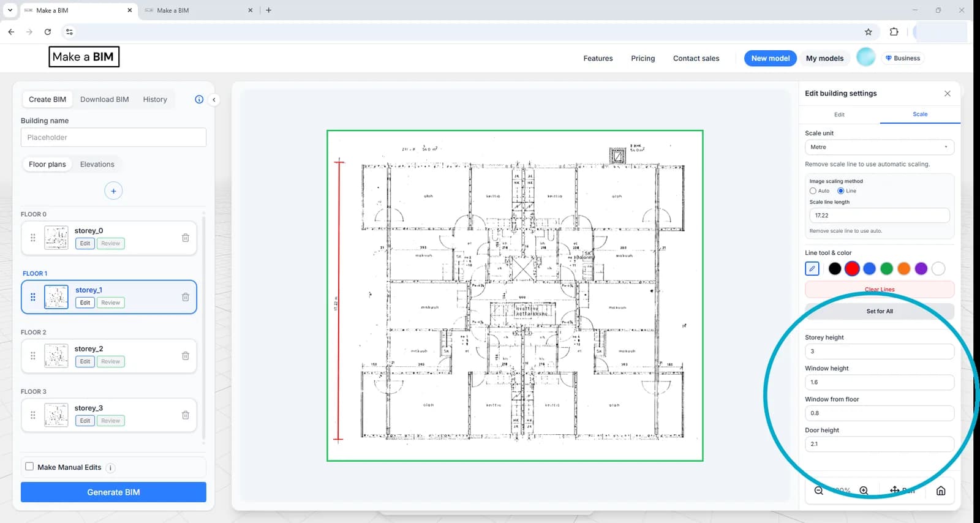Zoom in the floor plan view
Image resolution: width=980 pixels, height=523 pixels.
(x=864, y=491)
